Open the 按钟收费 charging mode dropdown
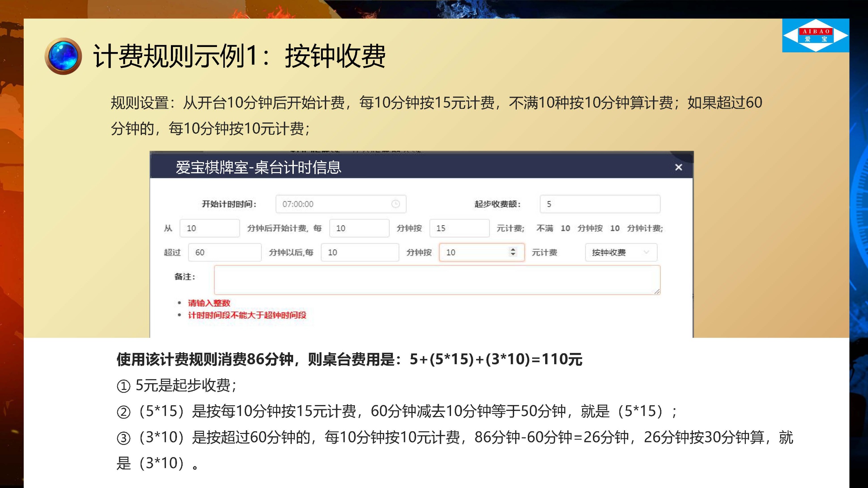The image size is (868, 488). (621, 252)
